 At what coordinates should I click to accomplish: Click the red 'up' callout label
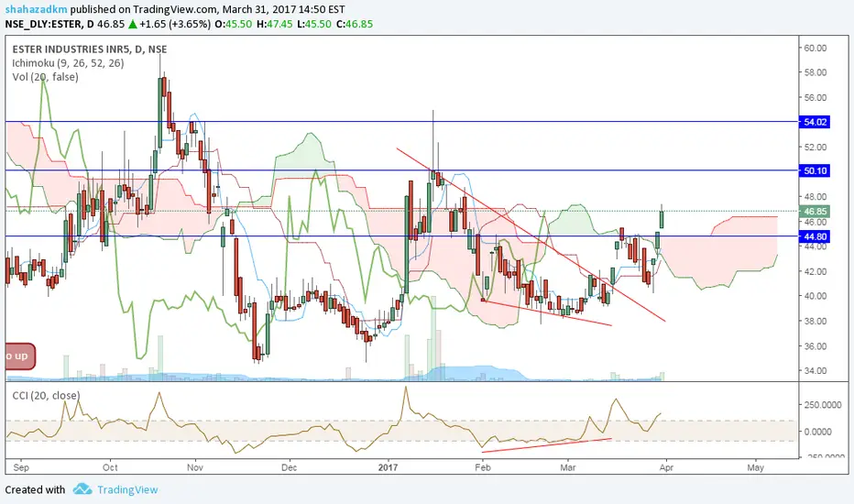[20, 356]
